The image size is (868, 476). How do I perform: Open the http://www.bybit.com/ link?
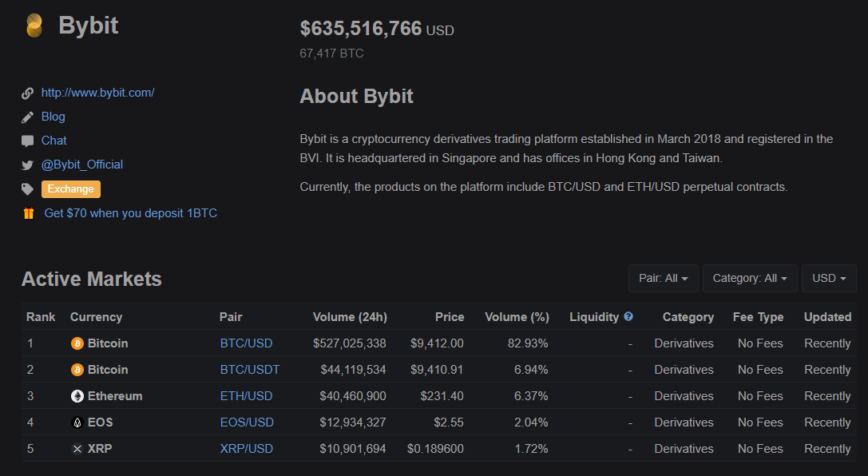pos(98,93)
